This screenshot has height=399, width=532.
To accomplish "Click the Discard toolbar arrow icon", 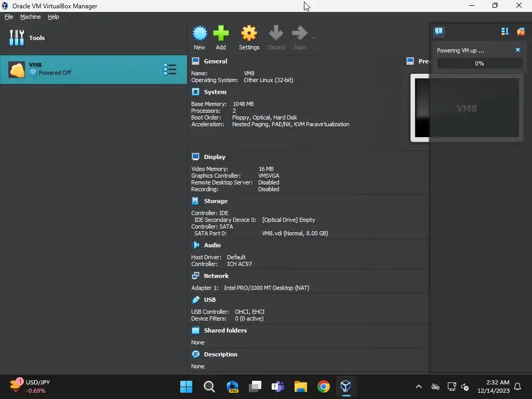I will click(276, 33).
